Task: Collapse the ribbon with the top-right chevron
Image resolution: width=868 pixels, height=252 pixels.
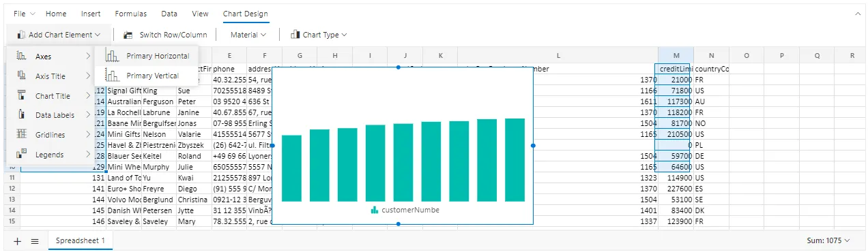Action: click(858, 14)
